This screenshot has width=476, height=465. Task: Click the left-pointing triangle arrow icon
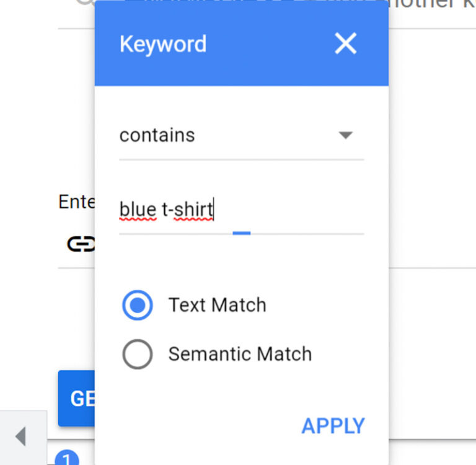[x=21, y=437]
